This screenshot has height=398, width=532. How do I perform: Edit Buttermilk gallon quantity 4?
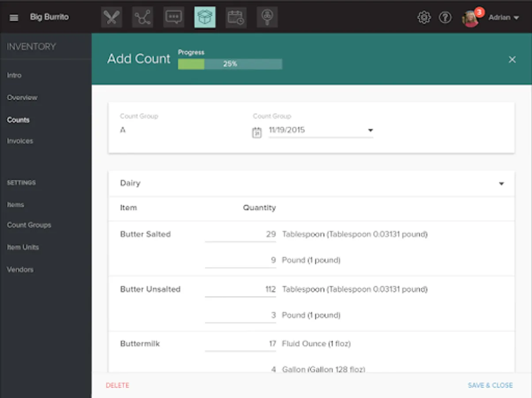(x=241, y=369)
